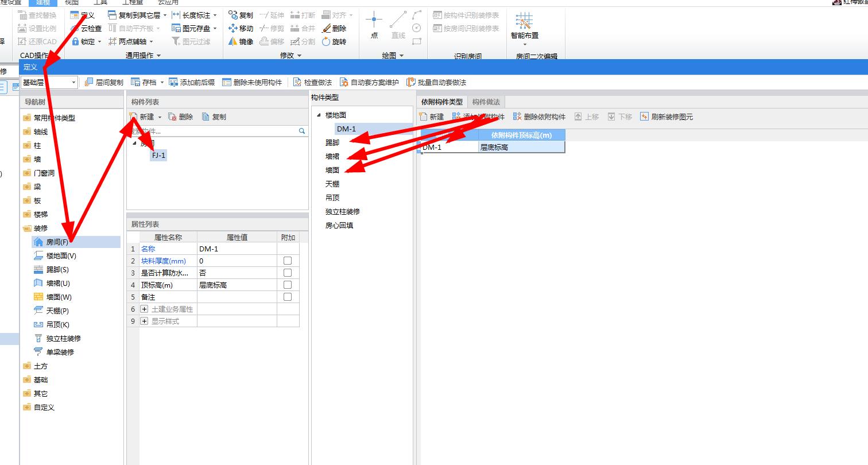Open the 建模 ribbon tab

pyautogui.click(x=43, y=2)
